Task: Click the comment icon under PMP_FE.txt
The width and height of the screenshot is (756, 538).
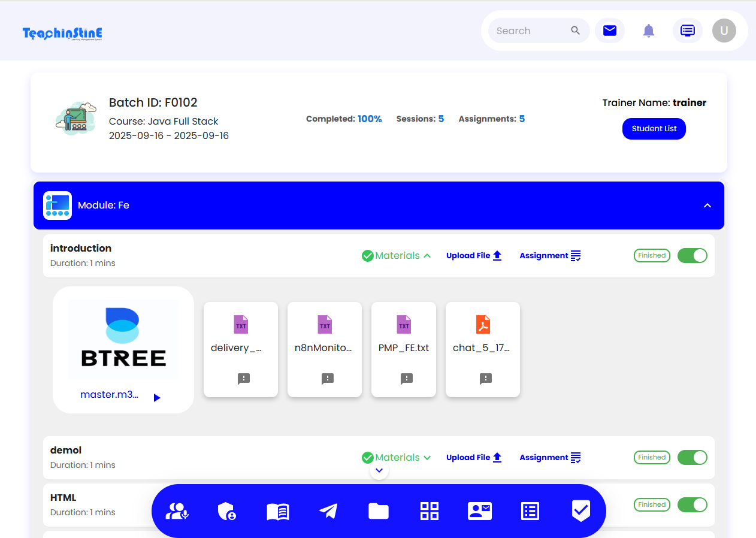Action: click(x=407, y=379)
